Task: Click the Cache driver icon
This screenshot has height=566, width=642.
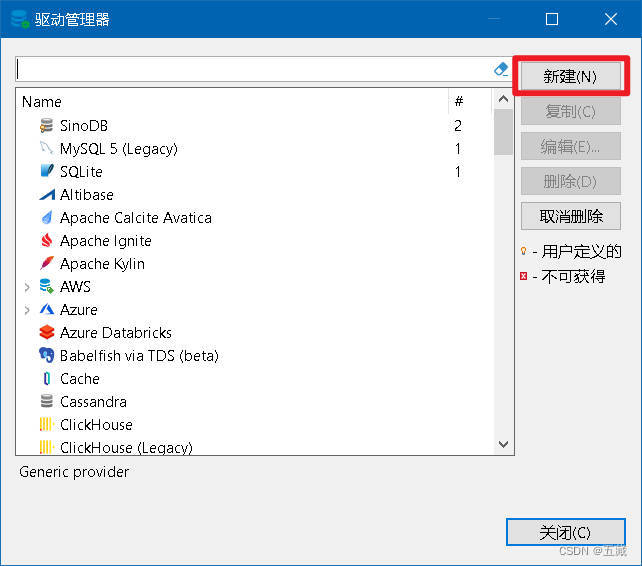Action: click(47, 378)
